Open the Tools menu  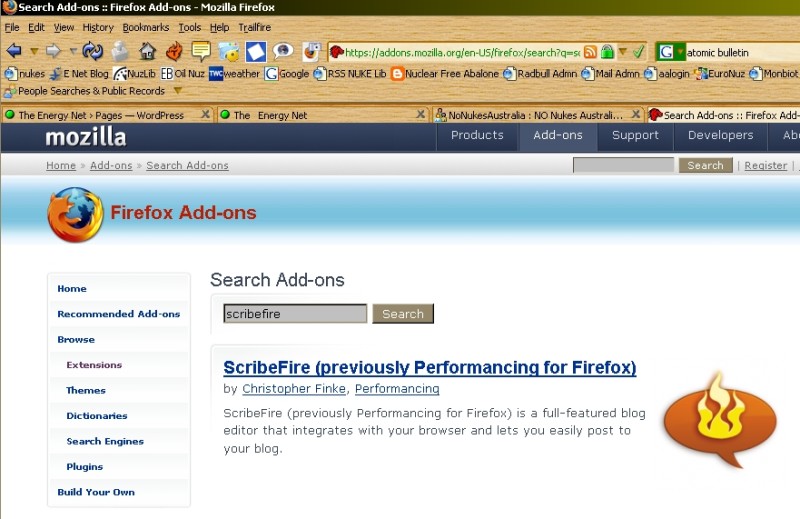pos(189,27)
